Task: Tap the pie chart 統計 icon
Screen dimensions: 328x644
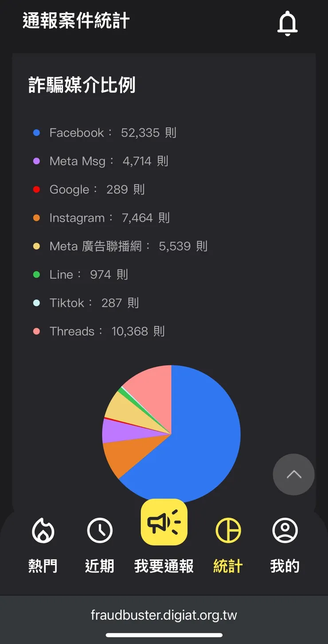Action: click(228, 530)
